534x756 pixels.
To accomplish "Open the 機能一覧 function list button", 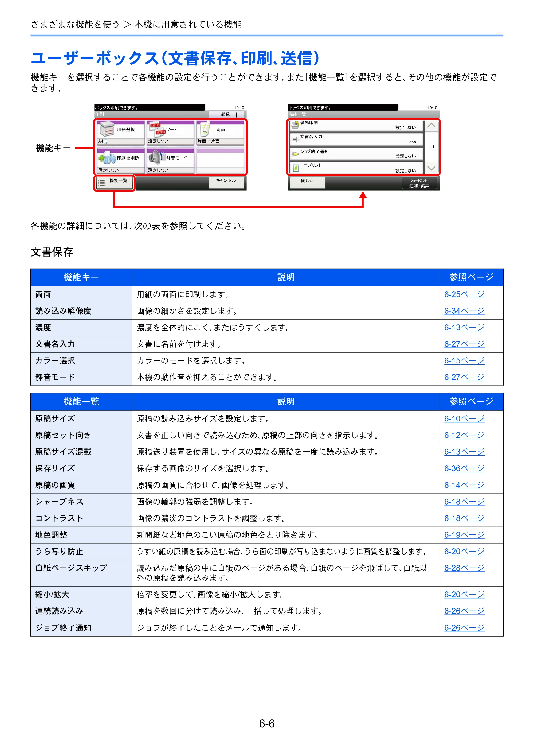I will [x=115, y=183].
